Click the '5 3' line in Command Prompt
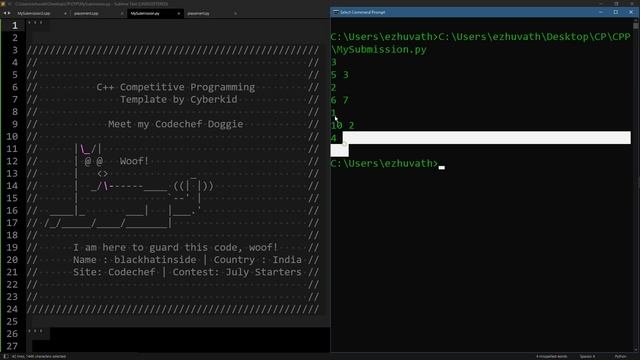Screen dimensions: 640x360 pos(340,75)
